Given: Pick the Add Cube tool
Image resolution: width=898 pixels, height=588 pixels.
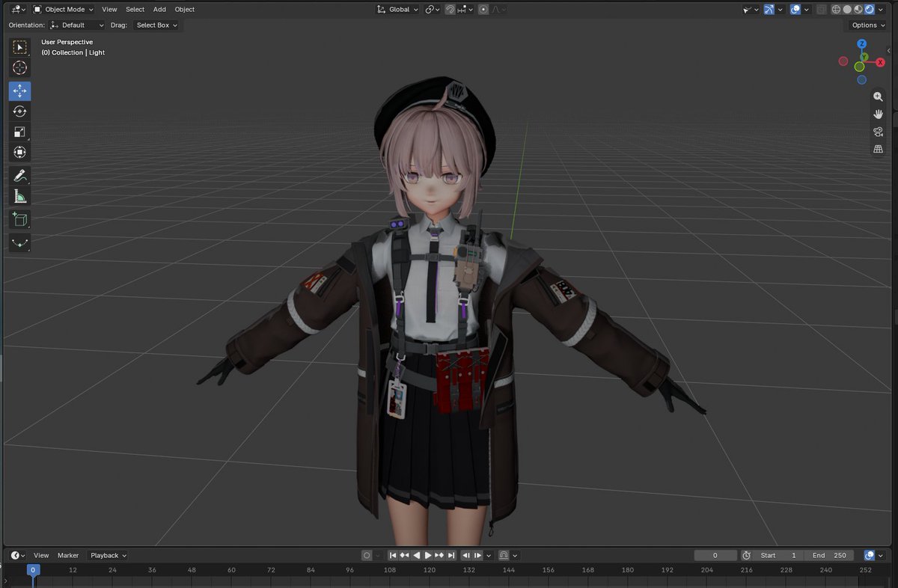Looking at the screenshot, I should coord(20,220).
